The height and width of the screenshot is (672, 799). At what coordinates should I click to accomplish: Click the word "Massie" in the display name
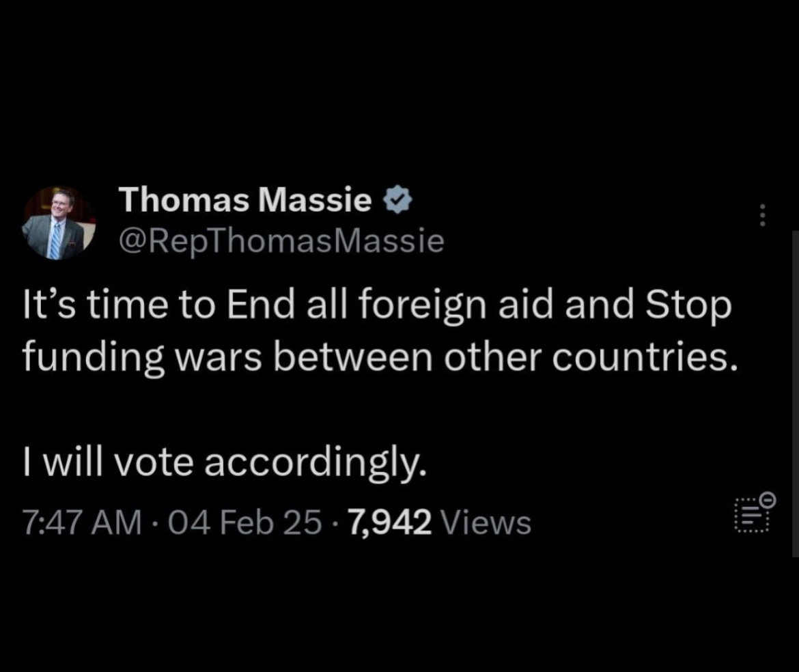(x=315, y=199)
